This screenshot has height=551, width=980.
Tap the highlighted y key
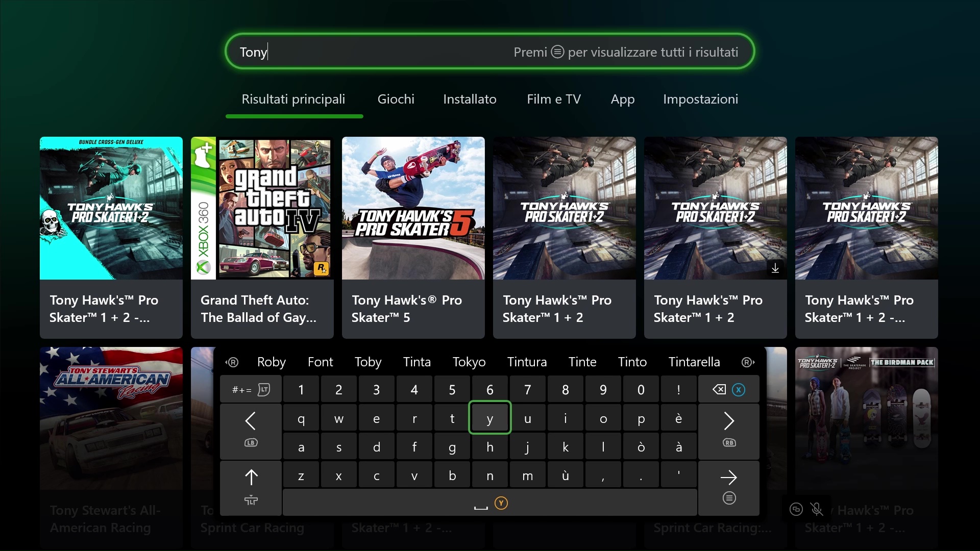[490, 418]
